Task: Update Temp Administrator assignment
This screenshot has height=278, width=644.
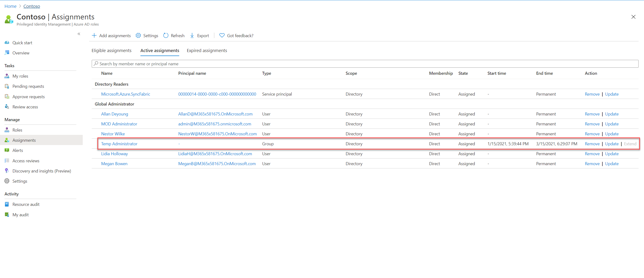Action: [x=612, y=144]
